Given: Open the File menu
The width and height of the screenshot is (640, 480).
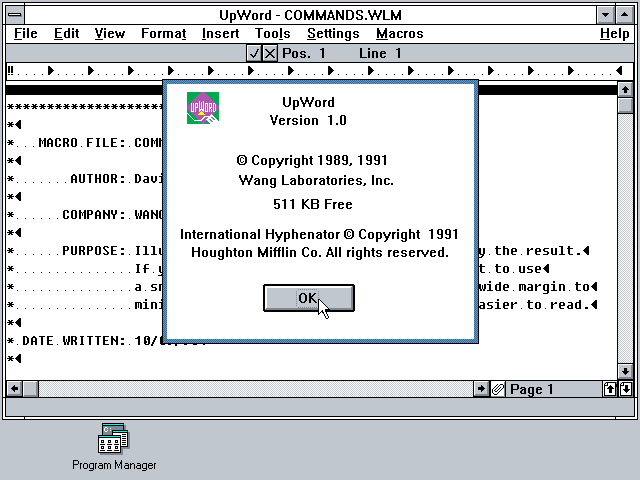Looking at the screenshot, I should (x=25, y=33).
